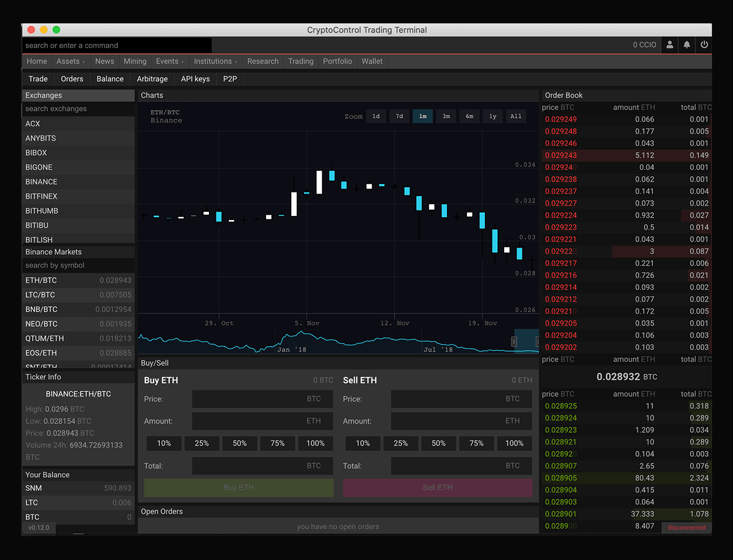
Task: Open the Home menu
Action: coord(37,61)
